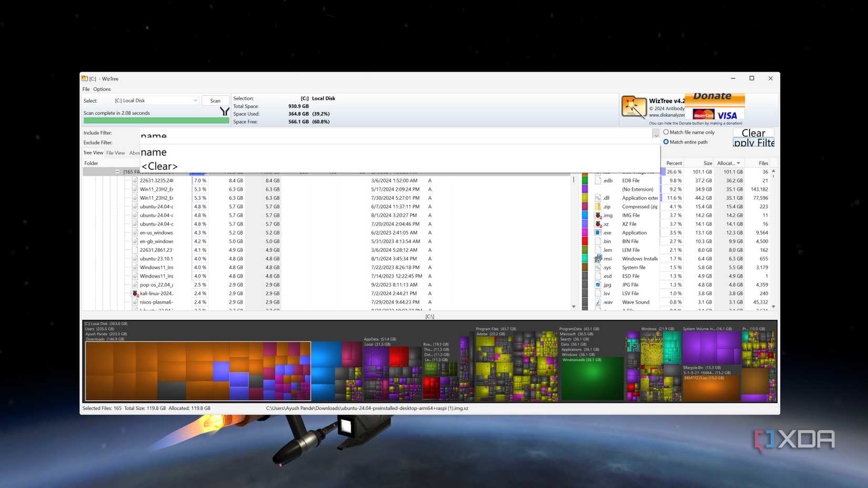This screenshot has width=868, height=488.
Task: Click the .msi Windows Installer icon
Action: coord(599,258)
